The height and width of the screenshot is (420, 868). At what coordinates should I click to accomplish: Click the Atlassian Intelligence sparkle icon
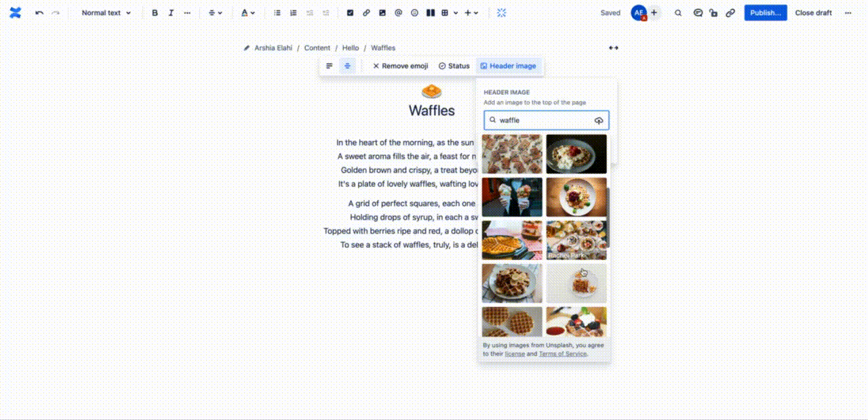[x=502, y=13]
